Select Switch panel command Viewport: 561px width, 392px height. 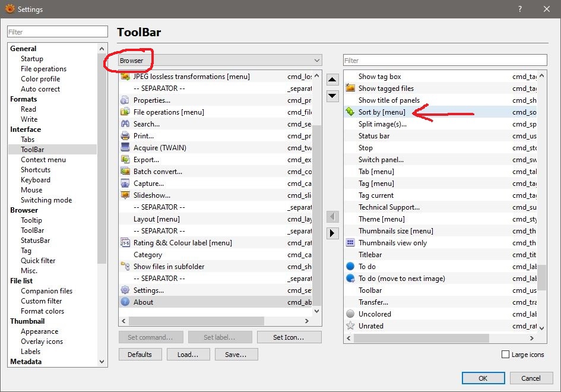click(440, 159)
